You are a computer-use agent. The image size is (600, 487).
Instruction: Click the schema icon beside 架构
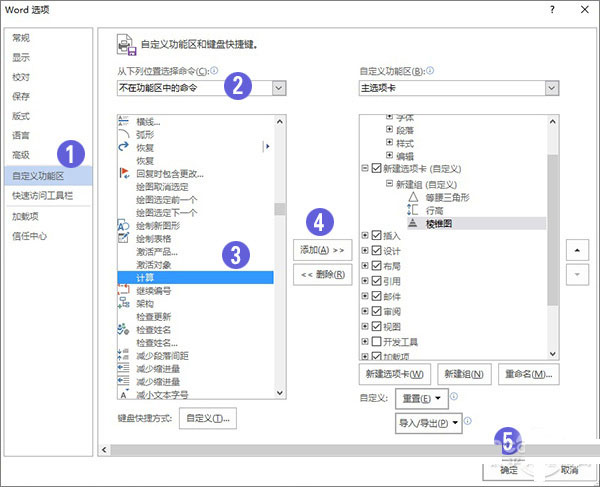(124, 303)
